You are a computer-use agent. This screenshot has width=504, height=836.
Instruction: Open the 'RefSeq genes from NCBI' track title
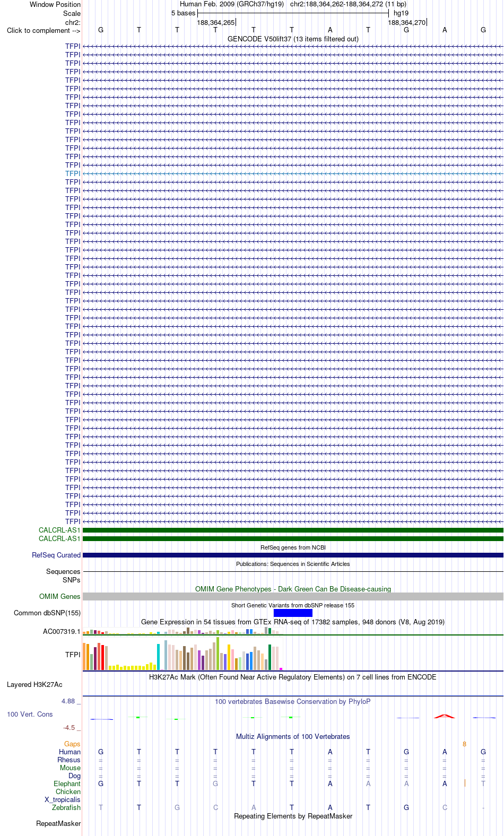[x=293, y=547]
